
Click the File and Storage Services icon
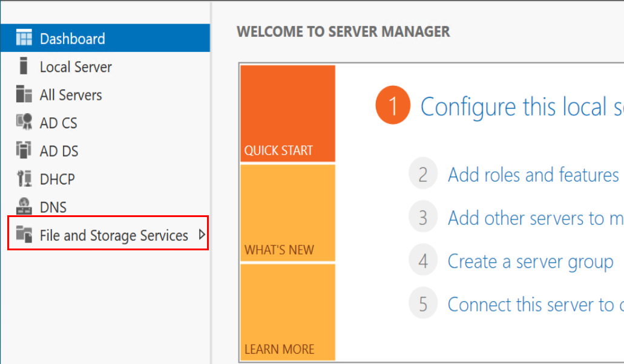pos(24,235)
